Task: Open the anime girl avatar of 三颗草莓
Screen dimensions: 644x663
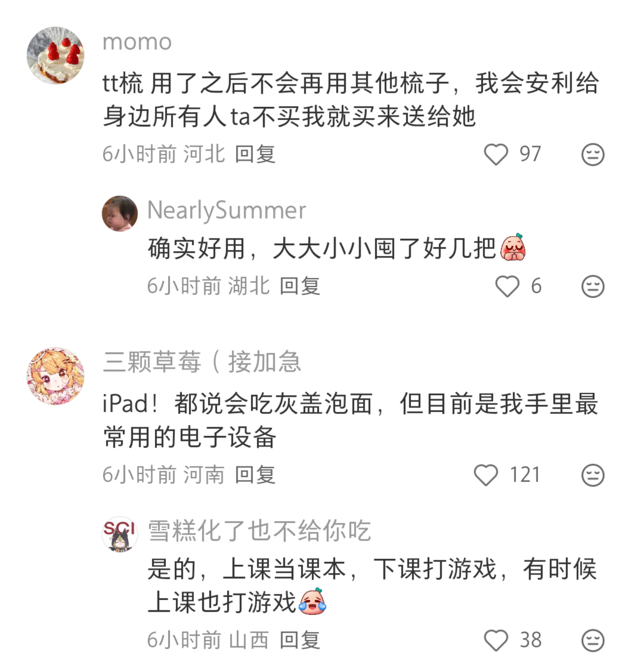Action: pos(55,376)
